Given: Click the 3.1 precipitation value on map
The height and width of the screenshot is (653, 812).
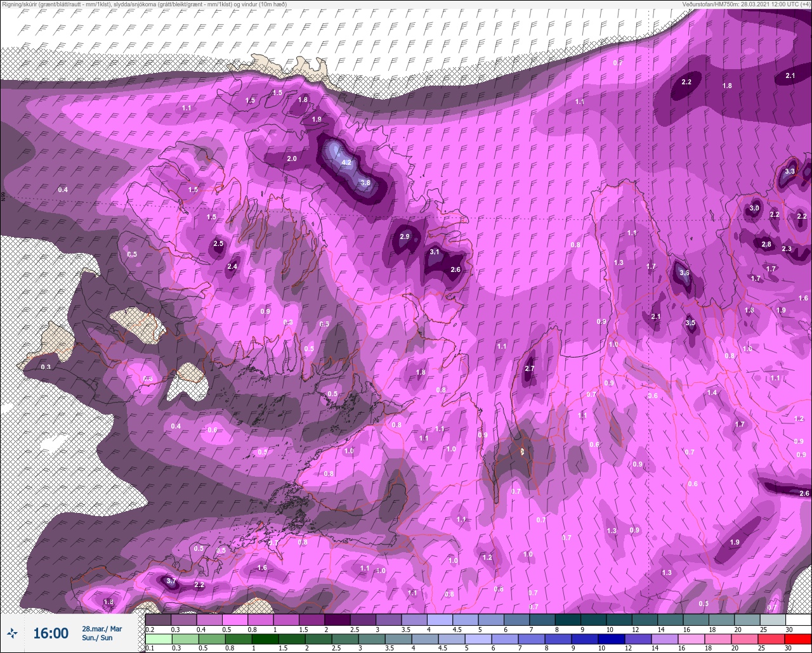Looking at the screenshot, I should [435, 252].
